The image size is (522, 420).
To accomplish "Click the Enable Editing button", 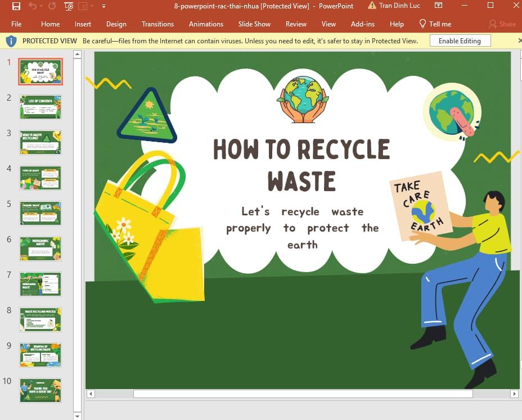I will coord(460,40).
